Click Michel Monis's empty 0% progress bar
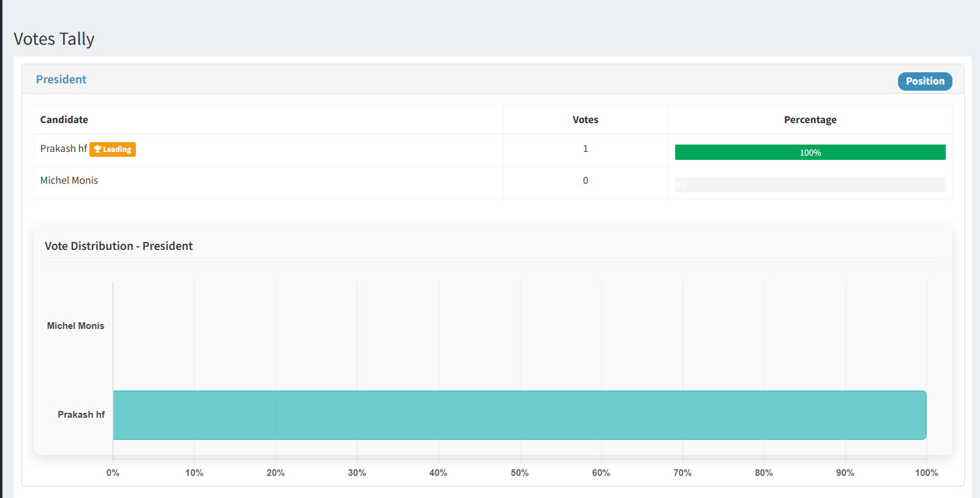The width and height of the screenshot is (980, 498). [x=809, y=185]
